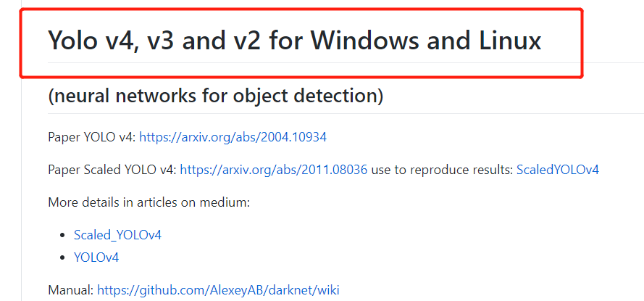
Task: Open the Scaled_YOLOv4 medium article link
Action: [117, 235]
